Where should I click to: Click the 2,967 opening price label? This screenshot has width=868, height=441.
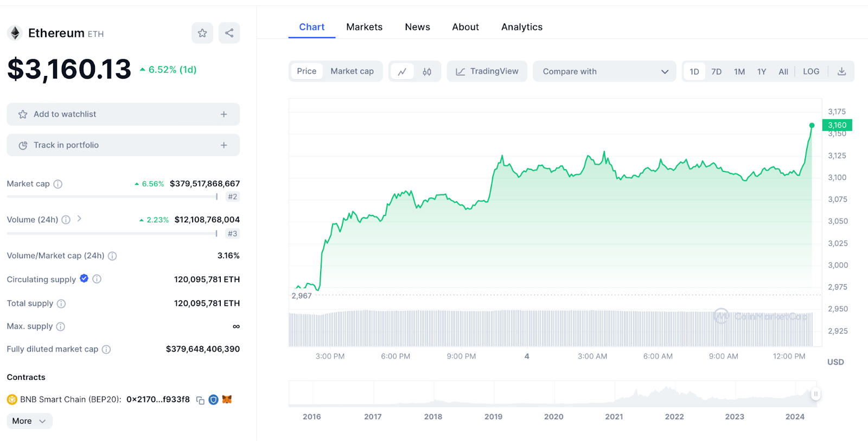pyautogui.click(x=302, y=296)
